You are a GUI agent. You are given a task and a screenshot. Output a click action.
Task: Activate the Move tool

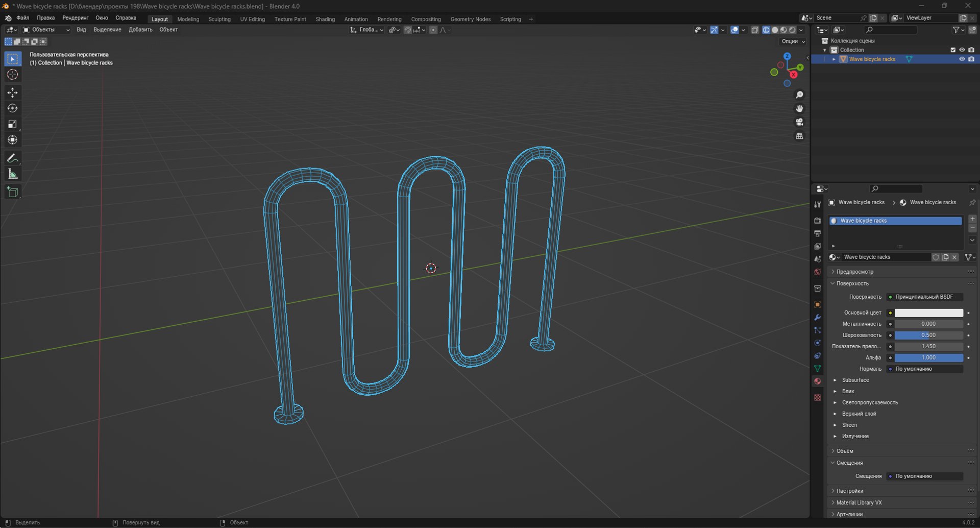13,92
